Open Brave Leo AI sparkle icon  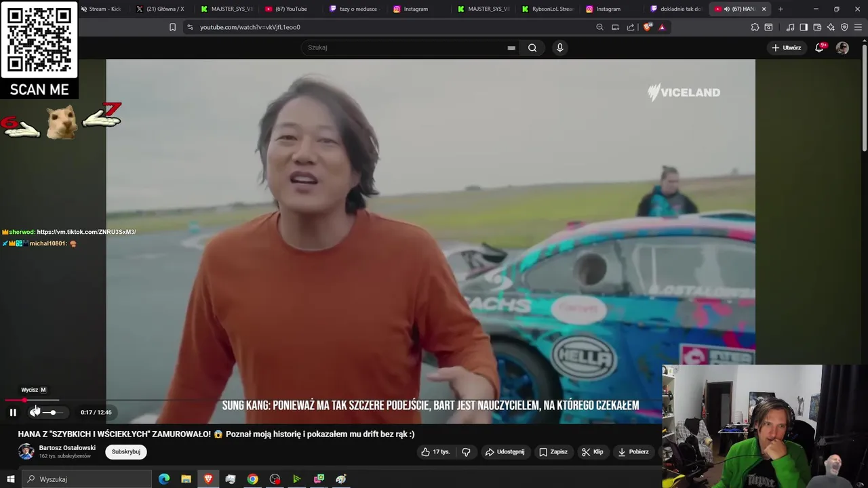click(831, 27)
